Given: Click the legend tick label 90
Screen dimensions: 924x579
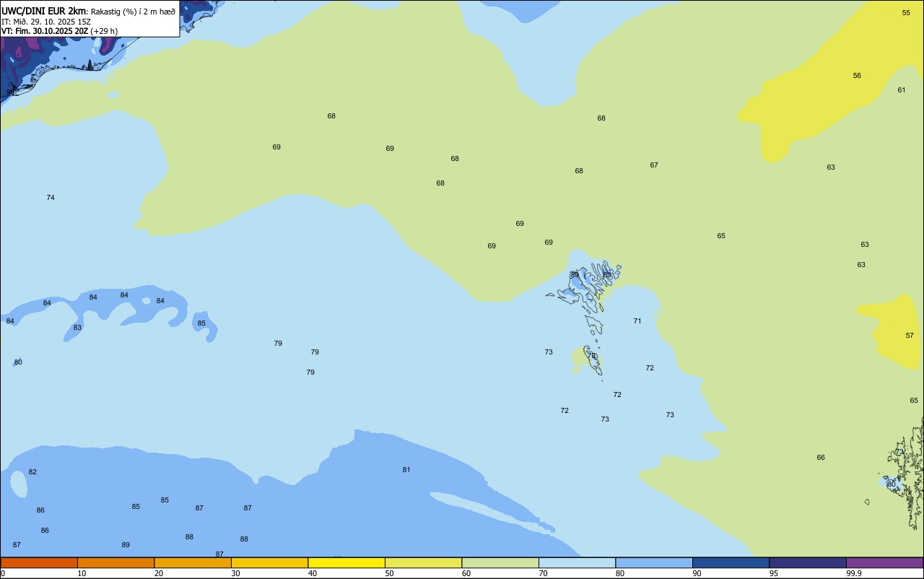Looking at the screenshot, I should coord(697,573).
